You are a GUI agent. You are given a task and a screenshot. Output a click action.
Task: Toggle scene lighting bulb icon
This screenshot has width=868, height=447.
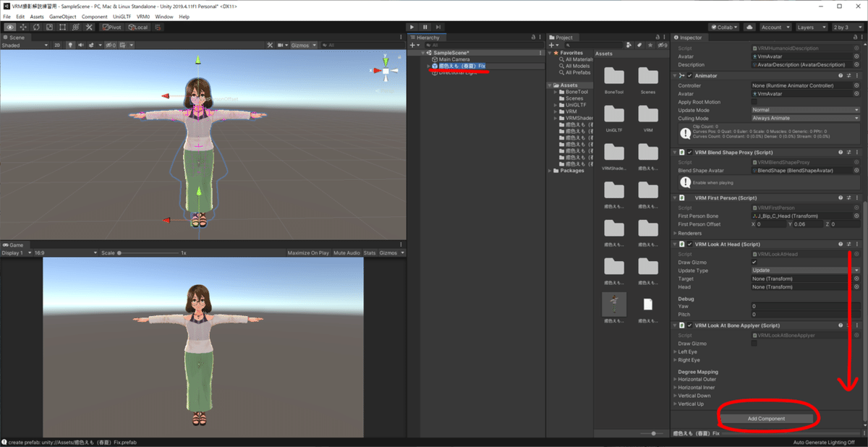tap(71, 45)
